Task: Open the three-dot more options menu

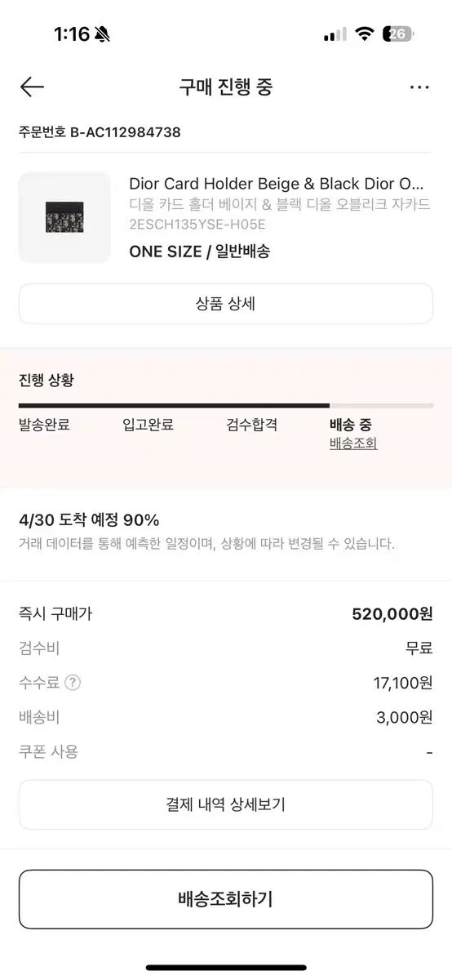Action: click(x=419, y=87)
